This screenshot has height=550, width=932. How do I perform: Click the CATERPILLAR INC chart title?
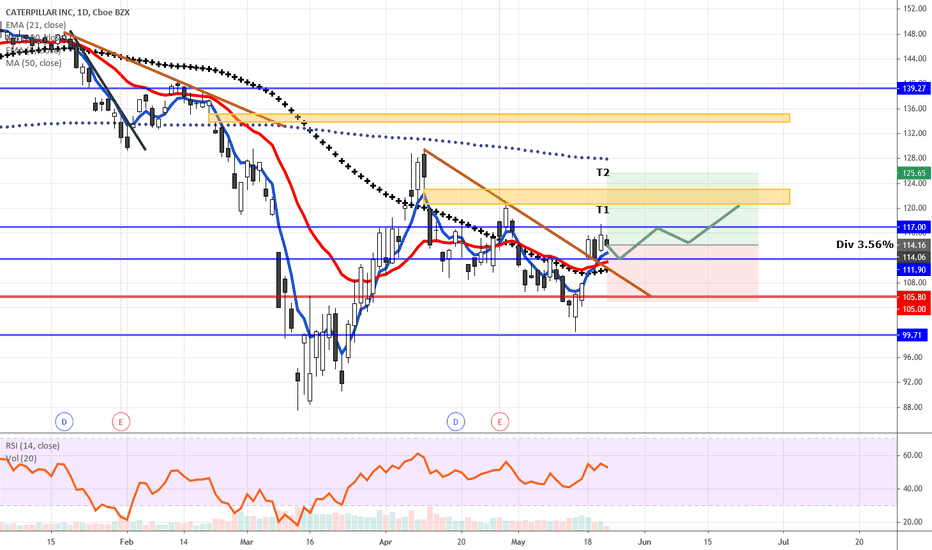[x=67, y=12]
